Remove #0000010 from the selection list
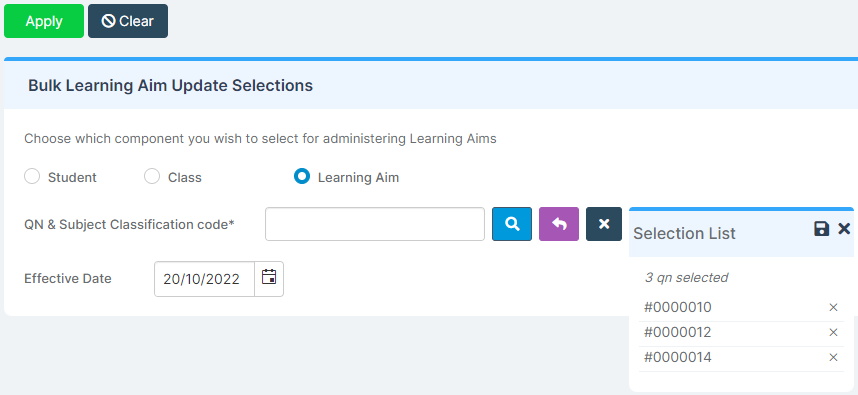The image size is (858, 395). (x=833, y=307)
